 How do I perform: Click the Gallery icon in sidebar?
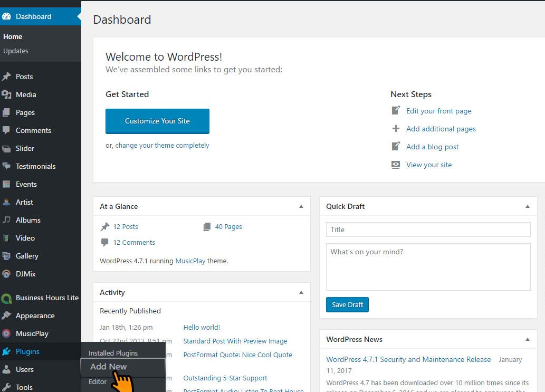[x=6, y=256]
